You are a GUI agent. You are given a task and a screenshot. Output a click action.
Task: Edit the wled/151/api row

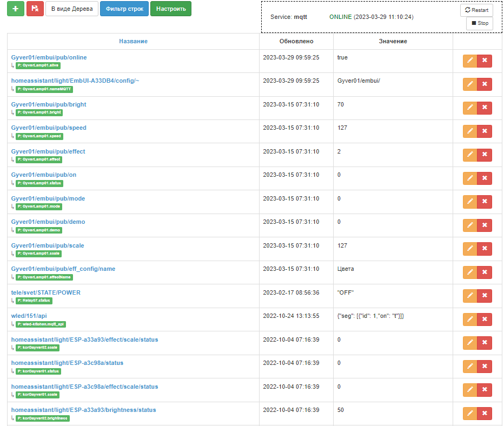[x=470, y=319]
